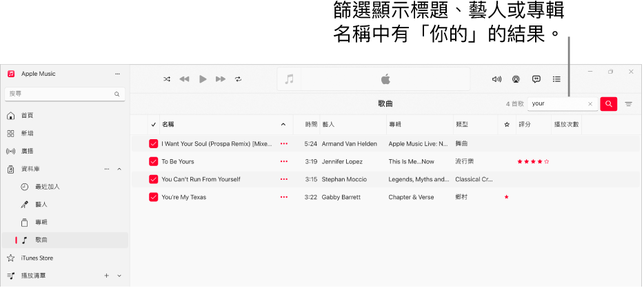Click the Apple Music app logo
The width and height of the screenshot is (644, 288).
tap(11, 74)
